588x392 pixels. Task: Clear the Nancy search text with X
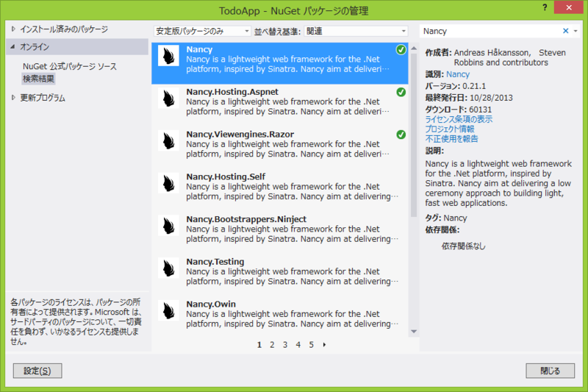pos(565,31)
